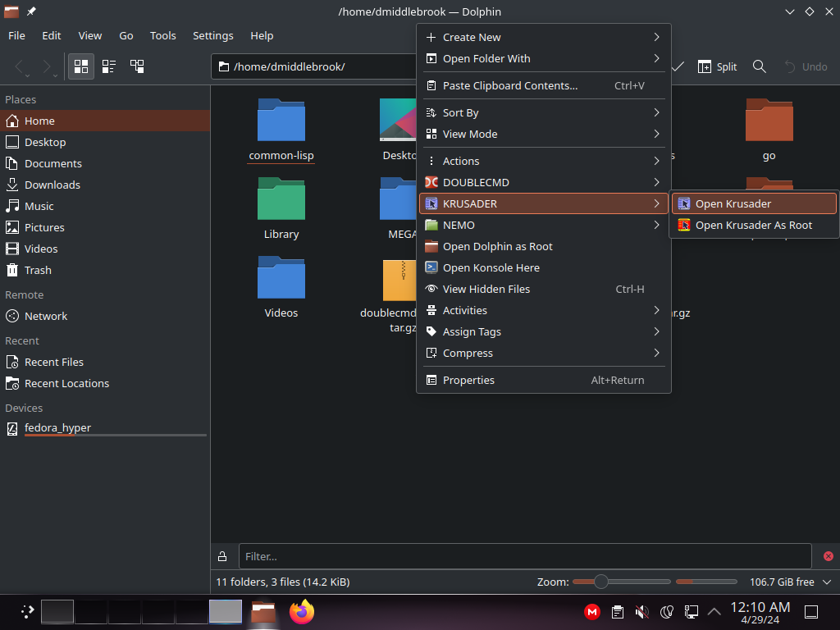Open the Search magnifier tool

(759, 66)
